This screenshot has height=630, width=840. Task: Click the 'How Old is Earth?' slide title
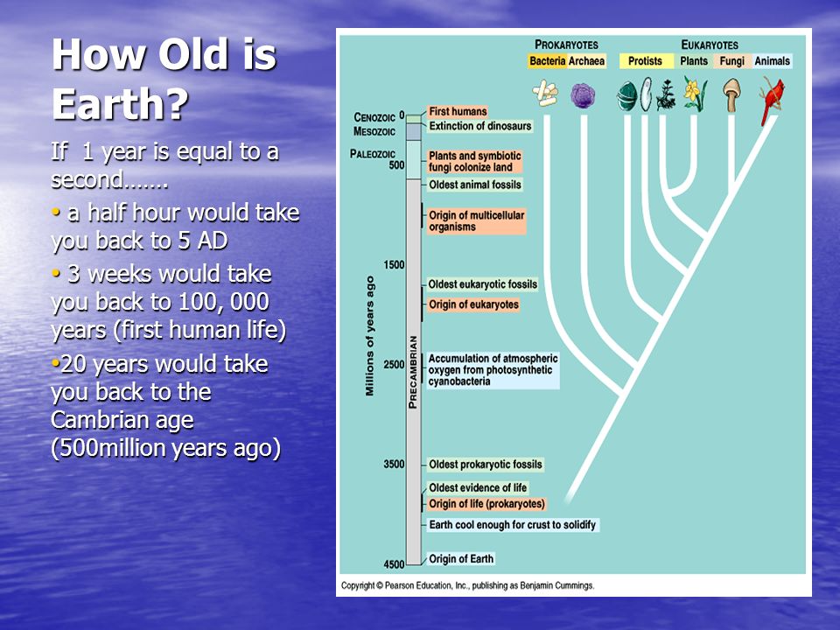pyautogui.click(x=164, y=79)
